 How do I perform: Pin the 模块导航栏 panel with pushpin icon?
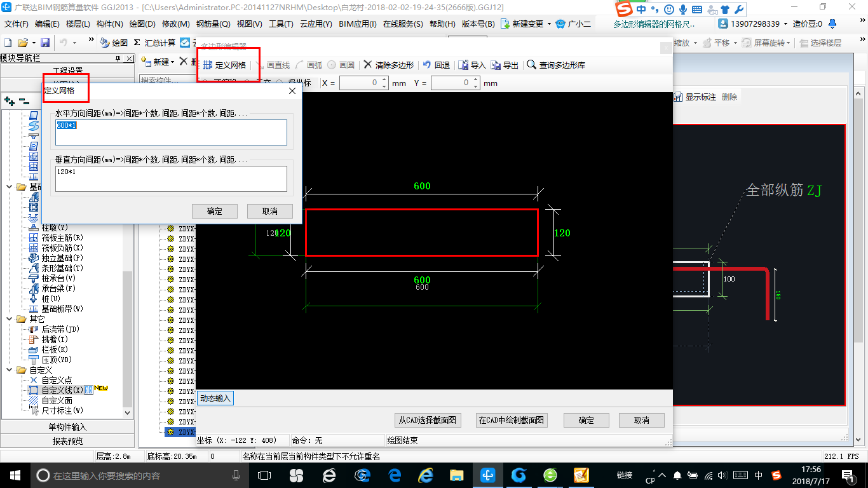[118, 58]
